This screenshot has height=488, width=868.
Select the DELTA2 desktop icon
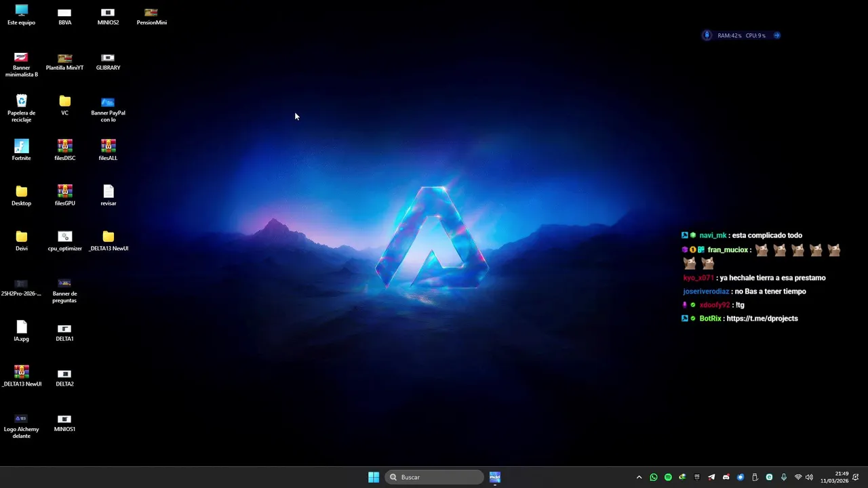(x=65, y=378)
